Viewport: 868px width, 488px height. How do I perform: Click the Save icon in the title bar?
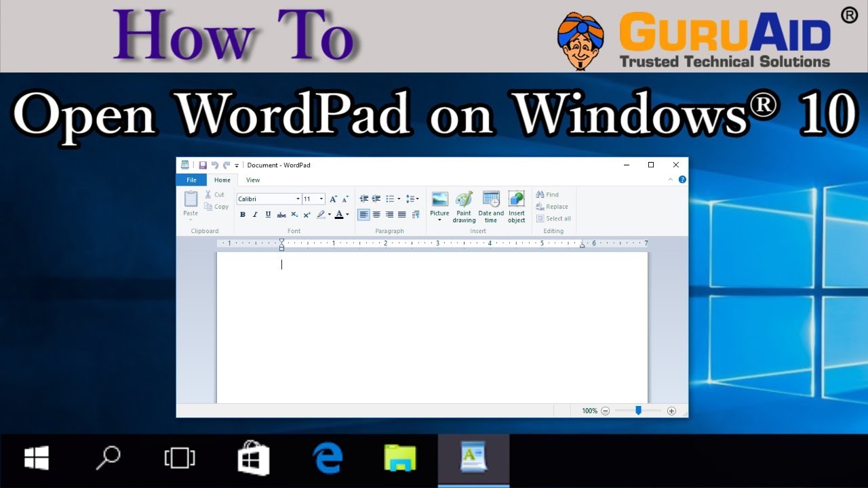point(202,165)
